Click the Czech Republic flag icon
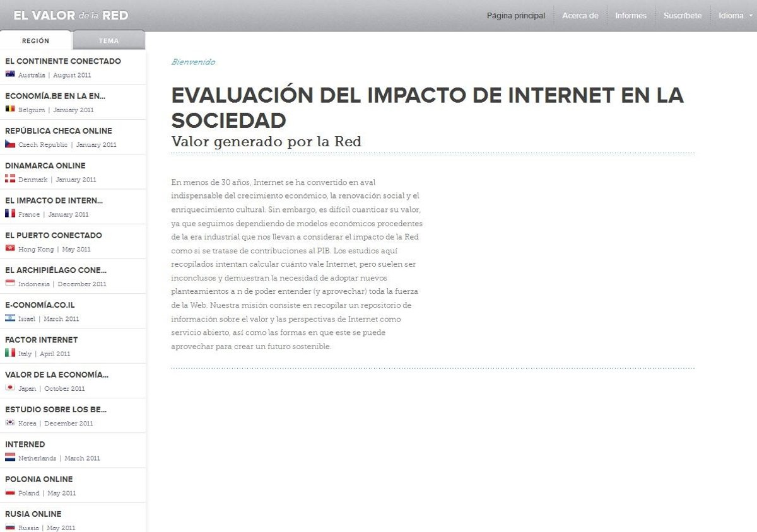757x532 pixels. tap(10, 144)
